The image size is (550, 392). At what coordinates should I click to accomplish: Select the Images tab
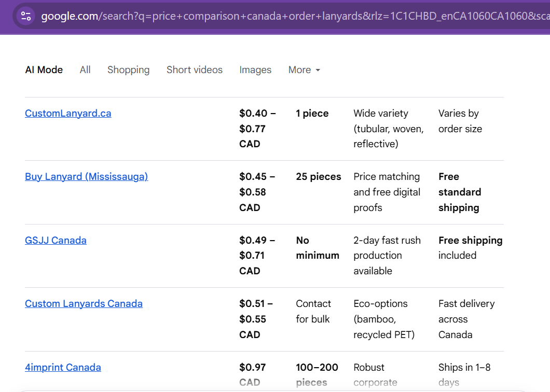point(255,70)
